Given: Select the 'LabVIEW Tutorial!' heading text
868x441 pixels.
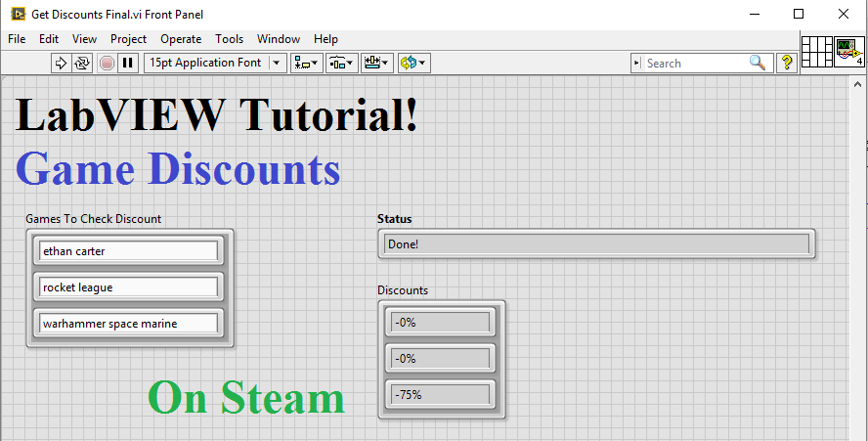Looking at the screenshot, I should pos(216,115).
